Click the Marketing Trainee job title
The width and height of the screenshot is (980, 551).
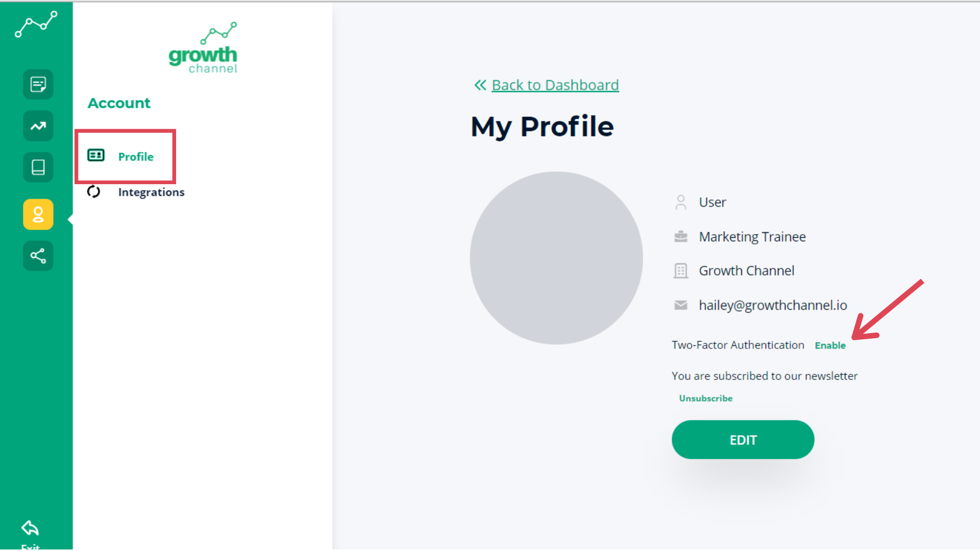pyautogui.click(x=752, y=237)
